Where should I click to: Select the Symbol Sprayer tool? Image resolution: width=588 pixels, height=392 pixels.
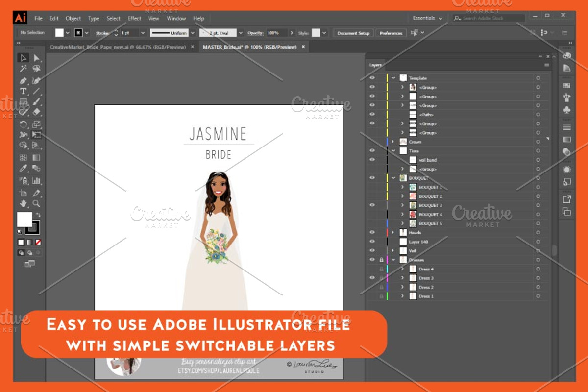tap(23, 180)
